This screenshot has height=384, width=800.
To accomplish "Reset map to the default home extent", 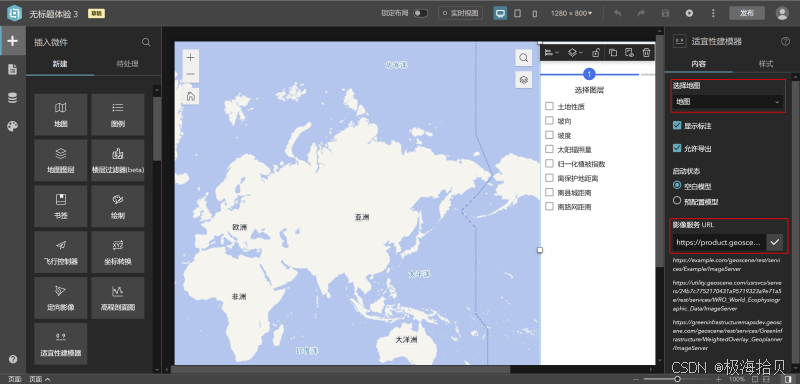I will pyautogui.click(x=190, y=96).
